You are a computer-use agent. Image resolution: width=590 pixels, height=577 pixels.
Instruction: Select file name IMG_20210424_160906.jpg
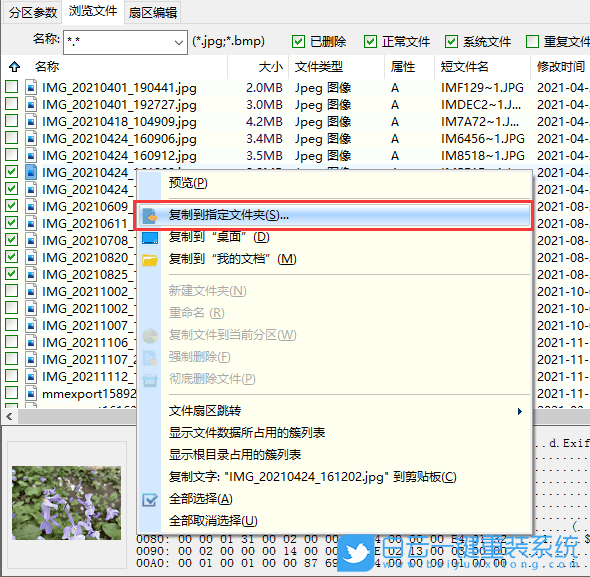coord(119,139)
